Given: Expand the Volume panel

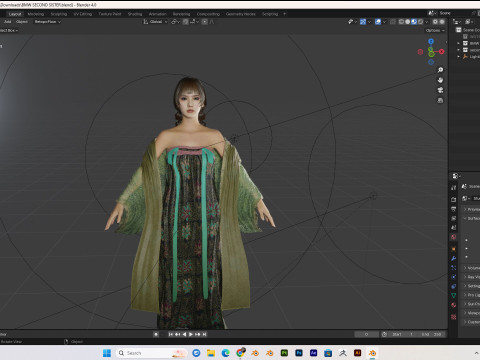Looking at the screenshot, I should [471, 268].
